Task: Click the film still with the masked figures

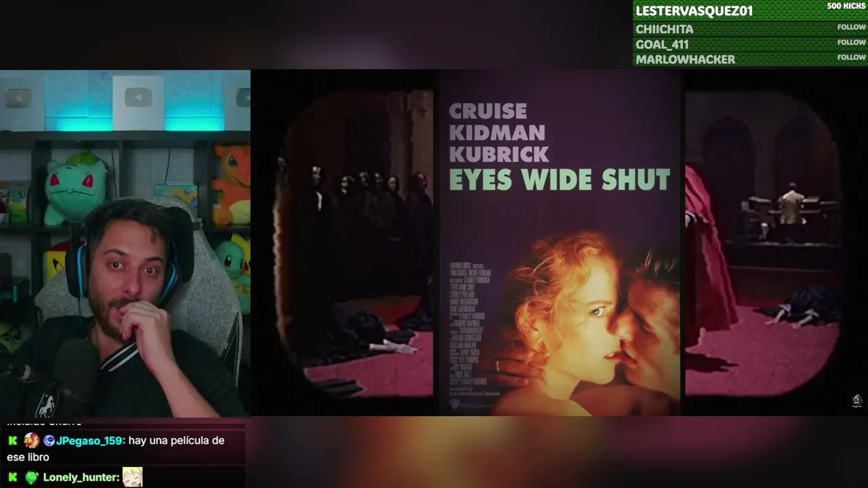Action: (355, 243)
